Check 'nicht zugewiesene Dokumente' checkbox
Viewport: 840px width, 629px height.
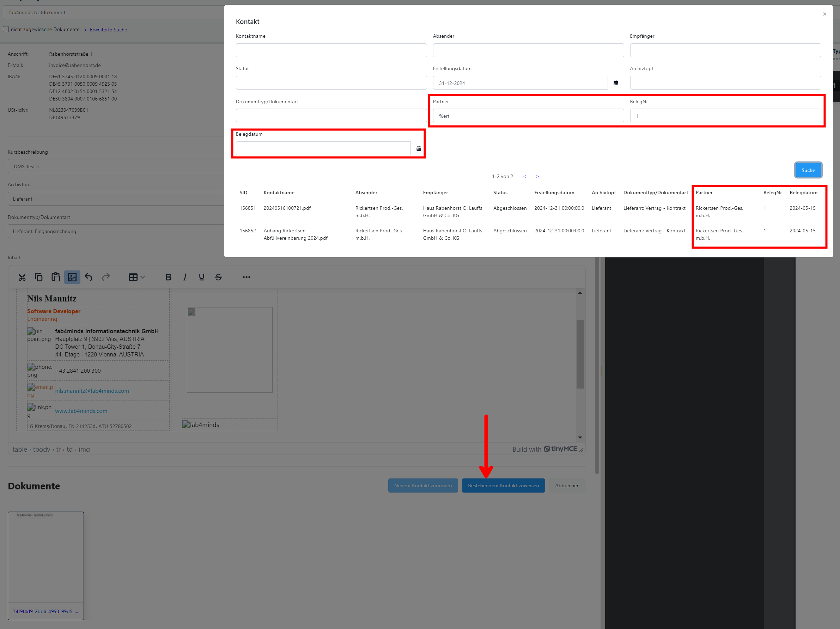tap(6, 29)
